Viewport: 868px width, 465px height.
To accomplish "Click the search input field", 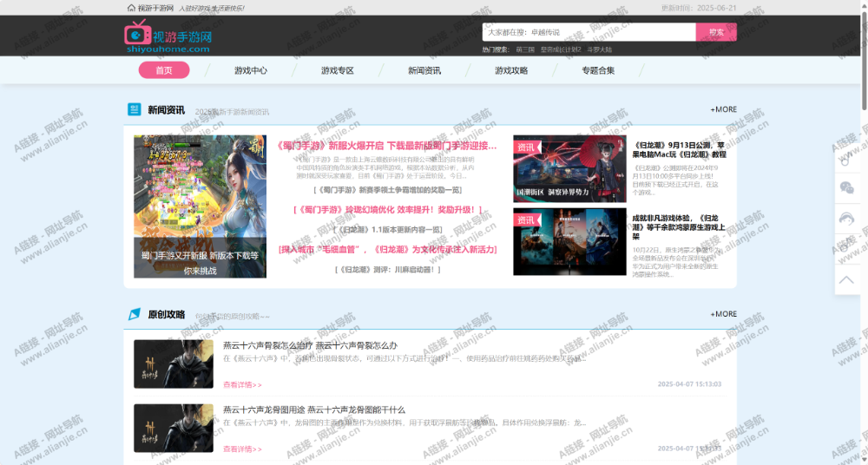I will [589, 32].
